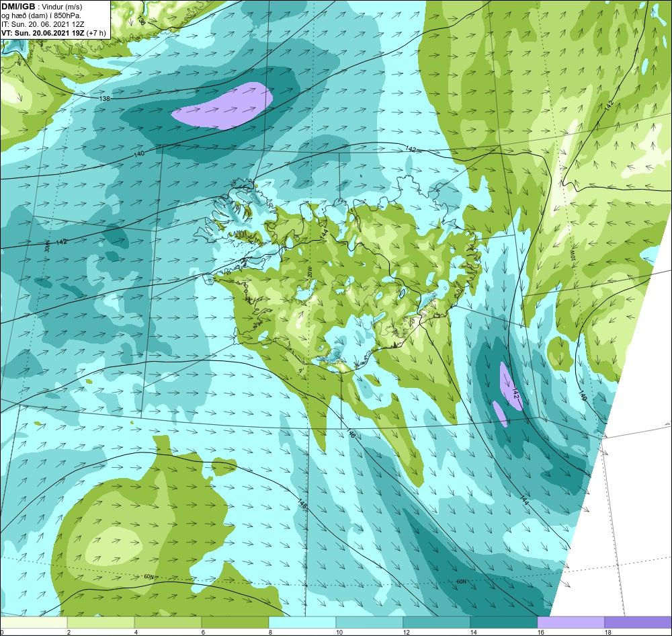Click the '20W' longitude label over Iceland
Image resolution: width=672 pixels, height=636 pixels.
click(x=308, y=272)
